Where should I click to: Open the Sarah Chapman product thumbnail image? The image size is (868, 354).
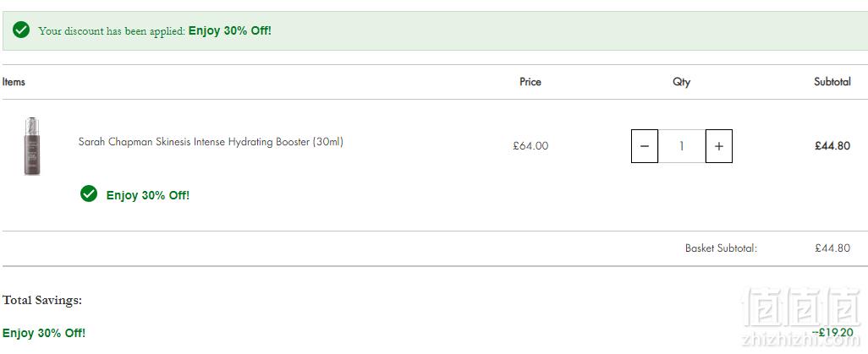coord(32,146)
